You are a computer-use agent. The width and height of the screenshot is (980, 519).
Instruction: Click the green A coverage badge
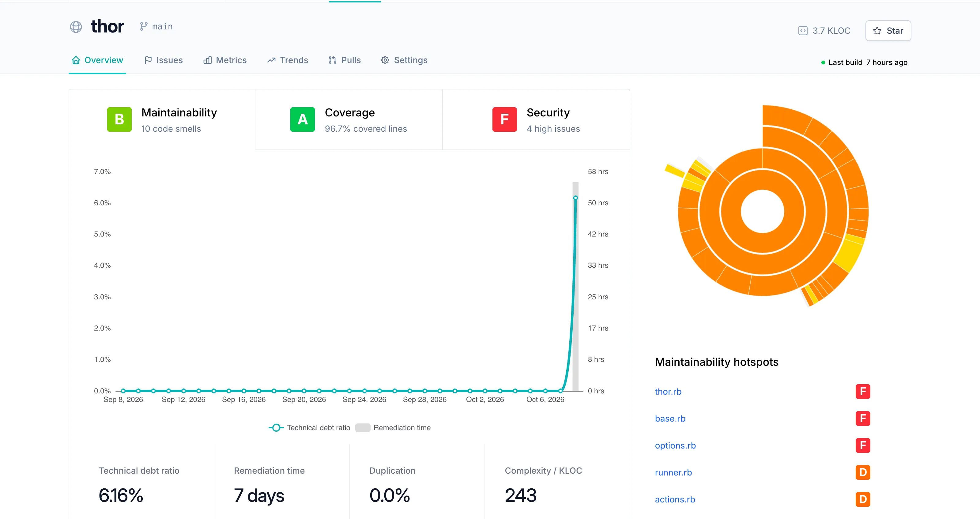pos(303,119)
